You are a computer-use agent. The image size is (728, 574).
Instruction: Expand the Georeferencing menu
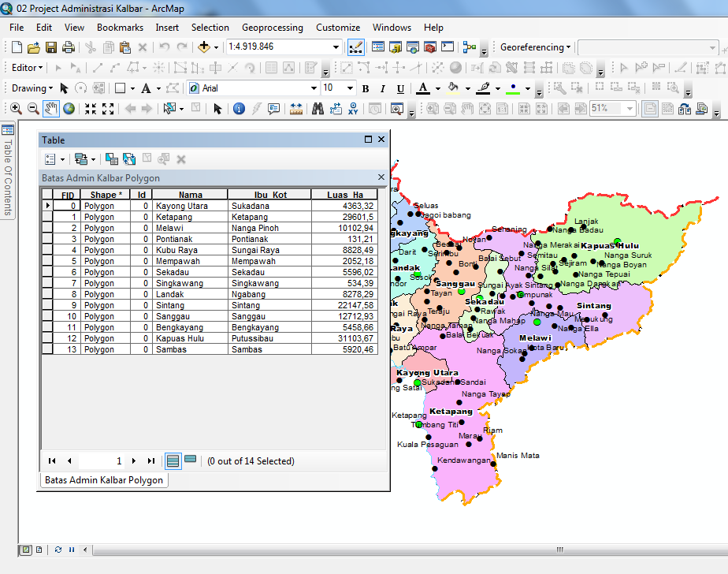[x=535, y=47]
